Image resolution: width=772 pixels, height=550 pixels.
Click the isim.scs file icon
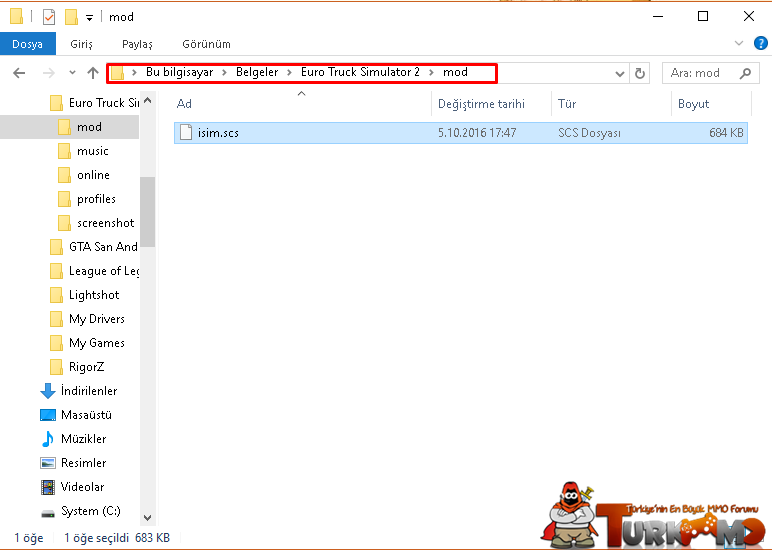tap(186, 132)
